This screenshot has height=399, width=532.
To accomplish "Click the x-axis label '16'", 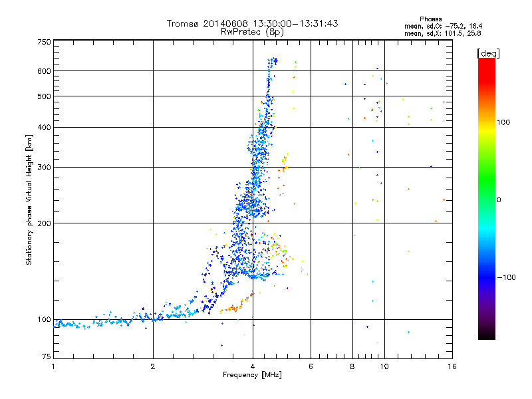I will [452, 366].
